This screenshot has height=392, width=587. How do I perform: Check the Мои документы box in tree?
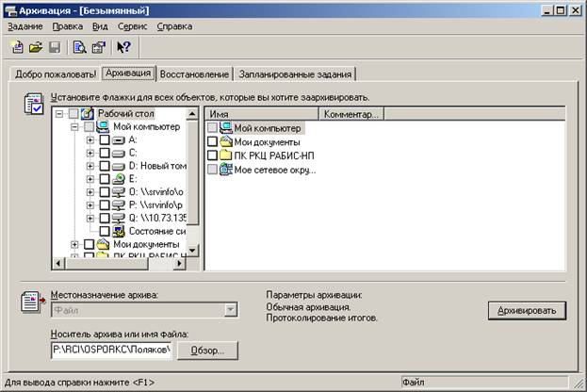click(x=89, y=244)
